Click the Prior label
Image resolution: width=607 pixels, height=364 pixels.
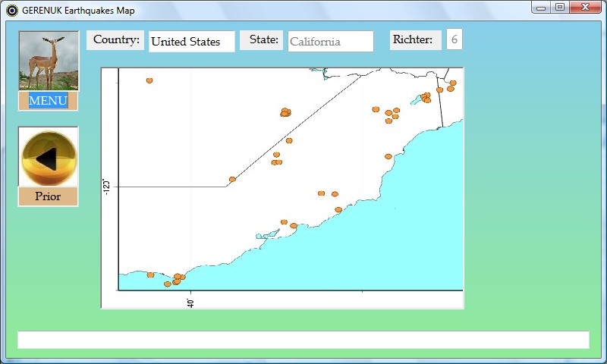[x=49, y=196]
